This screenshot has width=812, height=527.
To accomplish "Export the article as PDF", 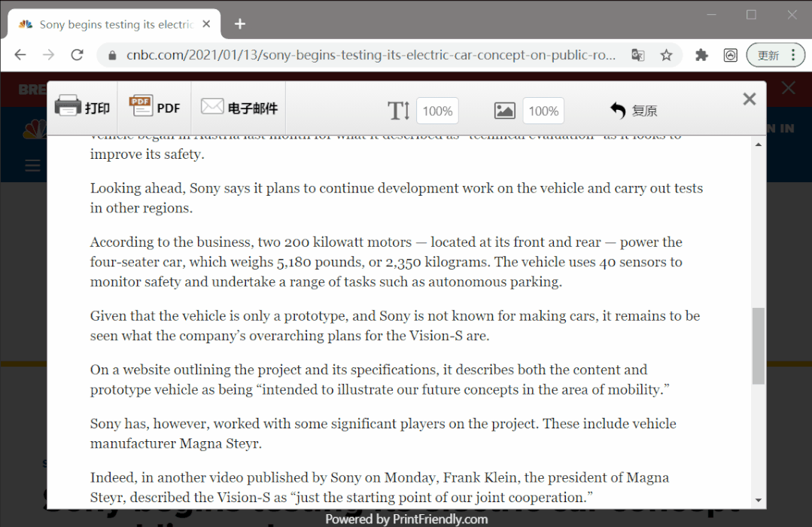I will (154, 107).
